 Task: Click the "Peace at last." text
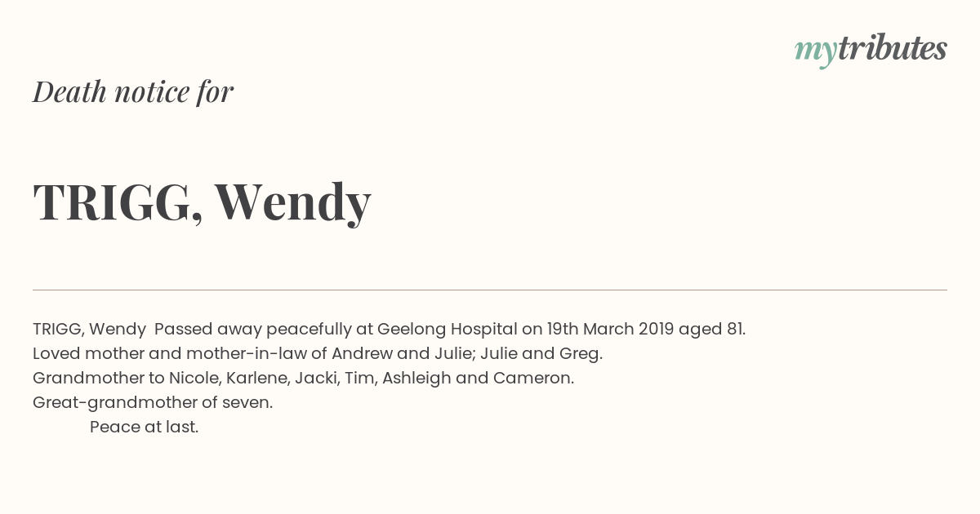click(144, 427)
